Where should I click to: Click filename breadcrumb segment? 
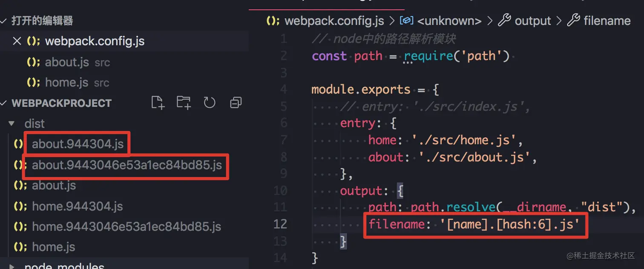[x=607, y=21]
